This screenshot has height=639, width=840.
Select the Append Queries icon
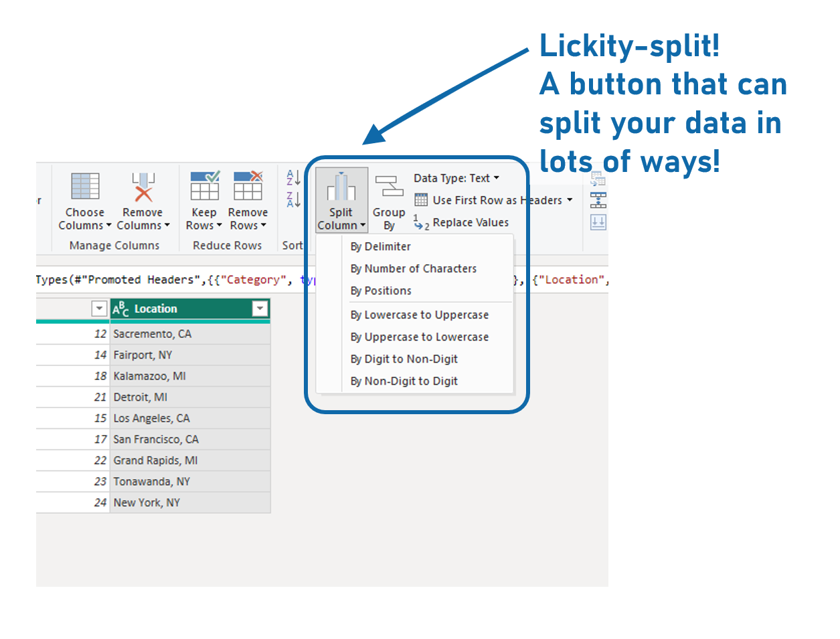click(597, 199)
